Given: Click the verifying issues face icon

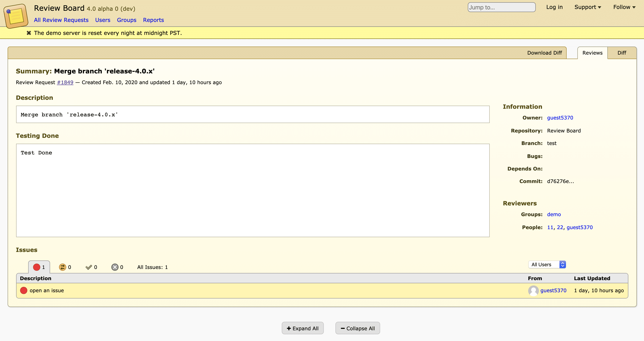Looking at the screenshot, I should click(61, 267).
